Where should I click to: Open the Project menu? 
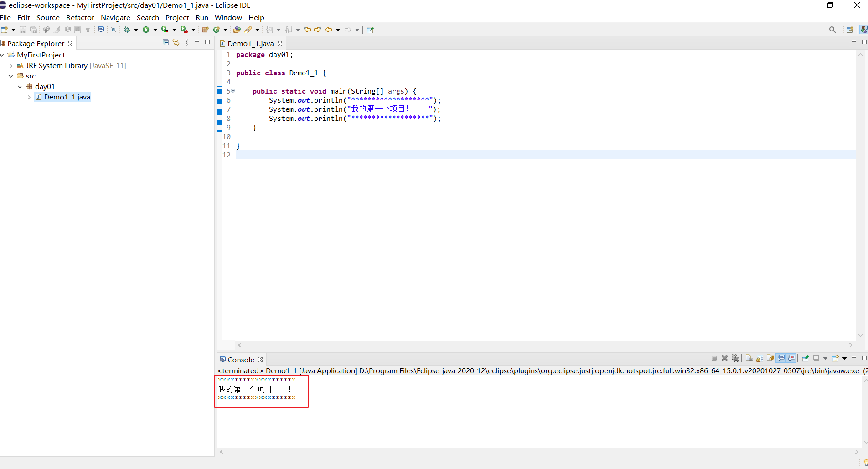click(177, 17)
